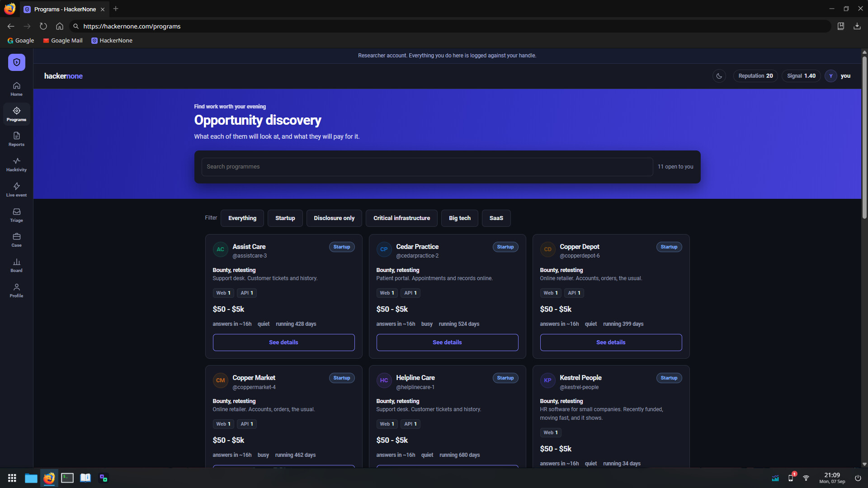Screen dimensions: 868x488
Task: See details for Assist Care
Action: [x=283, y=343]
